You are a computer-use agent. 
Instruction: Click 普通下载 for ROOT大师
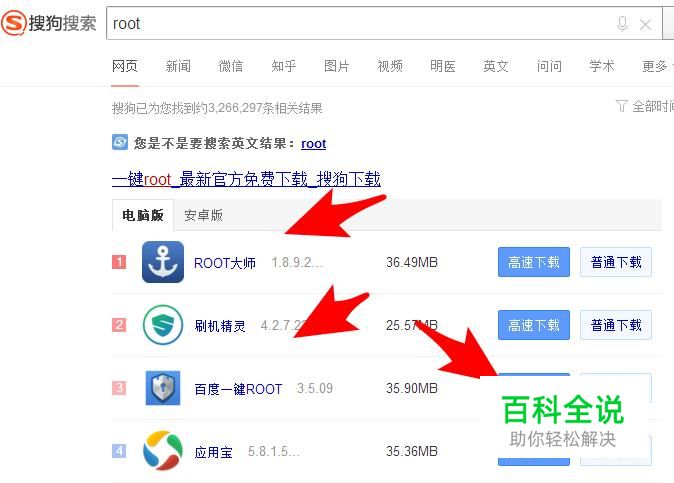coord(616,262)
